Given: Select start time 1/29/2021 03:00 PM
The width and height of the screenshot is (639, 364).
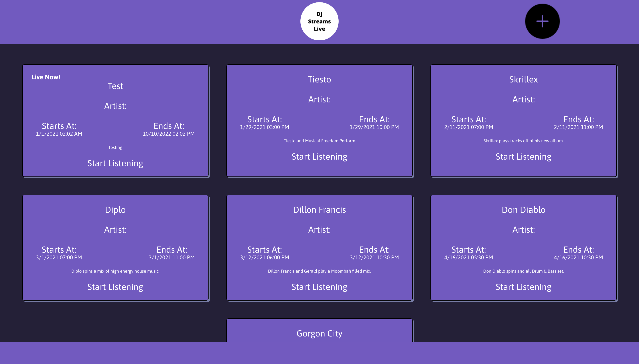Looking at the screenshot, I should [264, 127].
